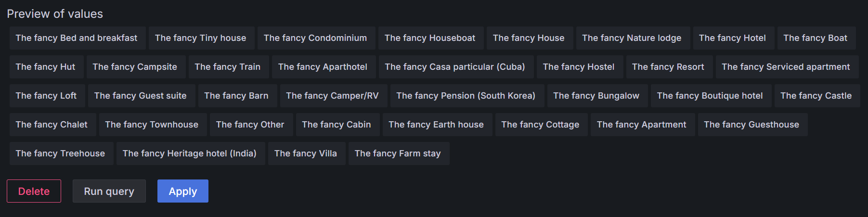Select 'The fancy Earth house' chip
The height and width of the screenshot is (217, 868).
[436, 125]
